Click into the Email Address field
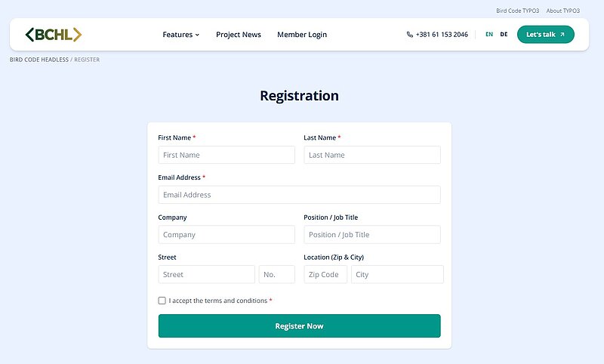The image size is (604, 364). [x=299, y=195]
